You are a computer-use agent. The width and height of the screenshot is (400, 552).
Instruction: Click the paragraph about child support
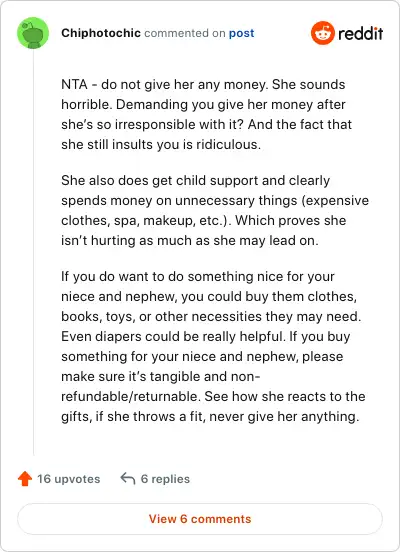point(215,211)
